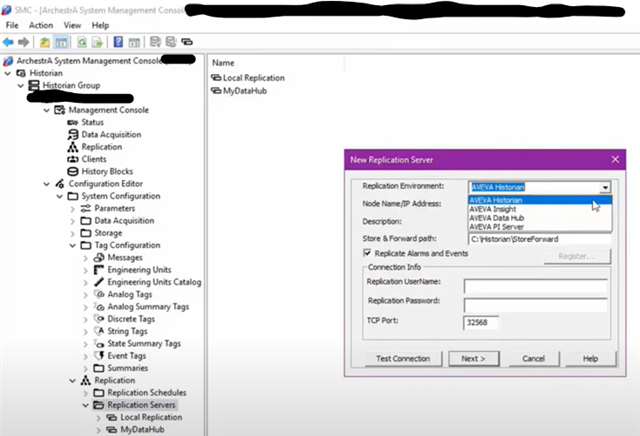Image resolution: width=640 pixels, height=436 pixels.
Task: Click the Parameters sliders icon
Action: pyautogui.click(x=86, y=208)
